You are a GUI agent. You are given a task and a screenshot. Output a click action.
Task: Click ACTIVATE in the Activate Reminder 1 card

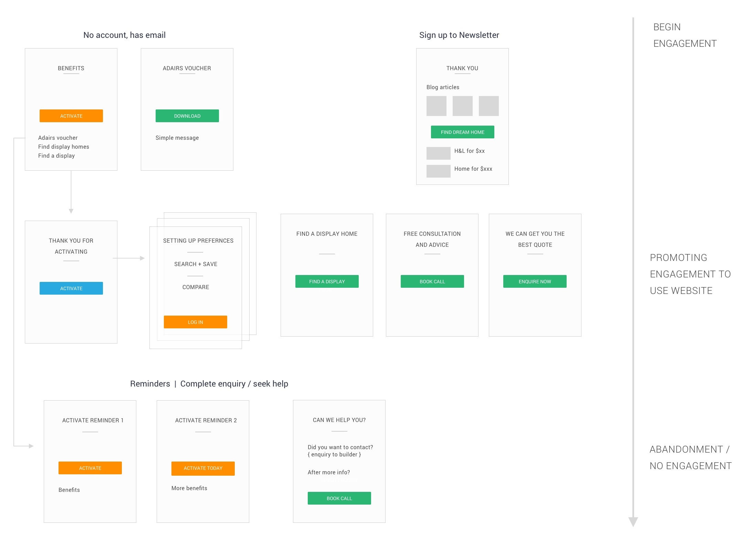90,468
